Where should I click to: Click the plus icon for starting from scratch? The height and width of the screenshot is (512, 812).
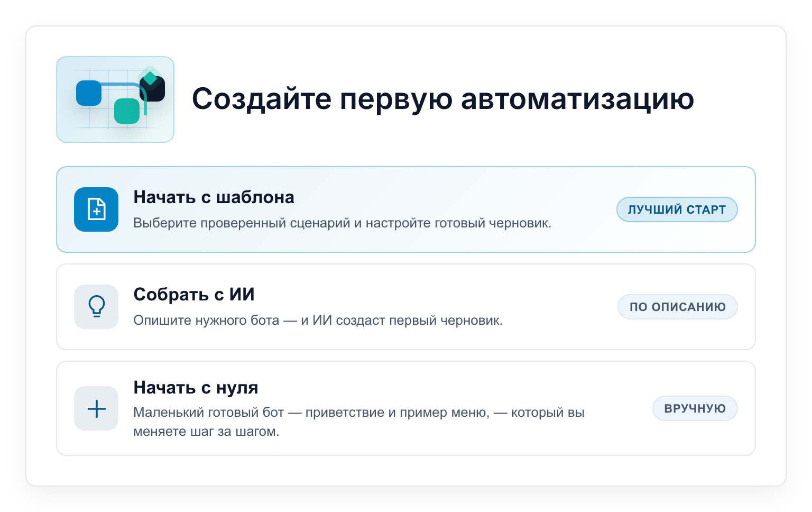(96, 408)
